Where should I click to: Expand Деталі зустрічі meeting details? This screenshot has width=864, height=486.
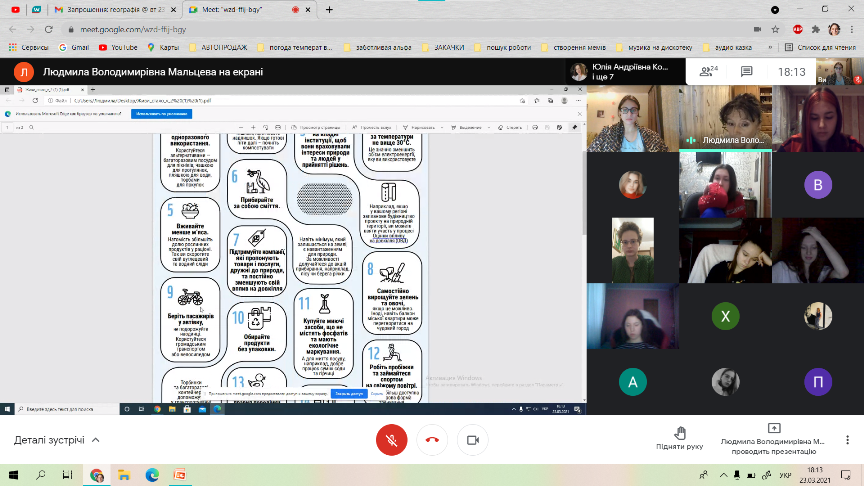click(57, 440)
